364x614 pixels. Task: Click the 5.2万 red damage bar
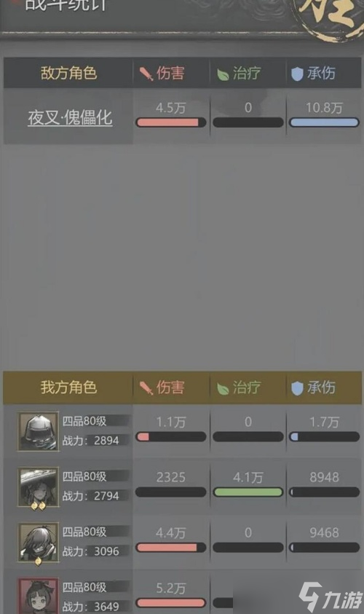pos(170,603)
